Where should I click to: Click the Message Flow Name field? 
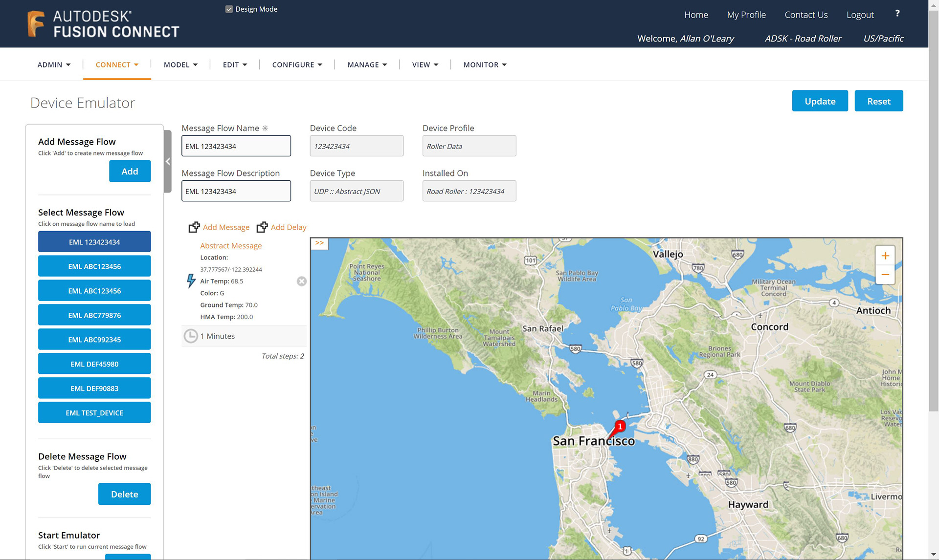236,146
